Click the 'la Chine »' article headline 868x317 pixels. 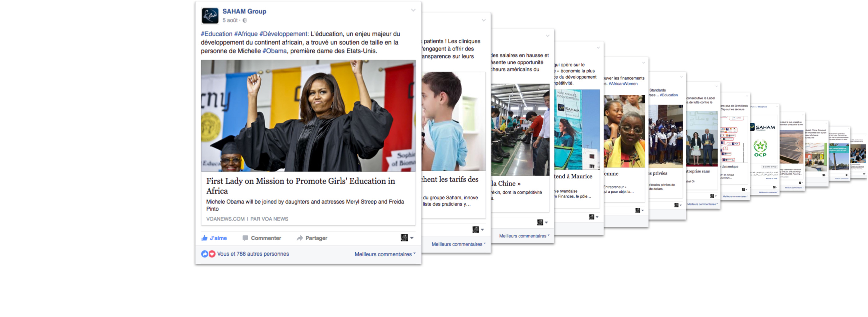[506, 183]
